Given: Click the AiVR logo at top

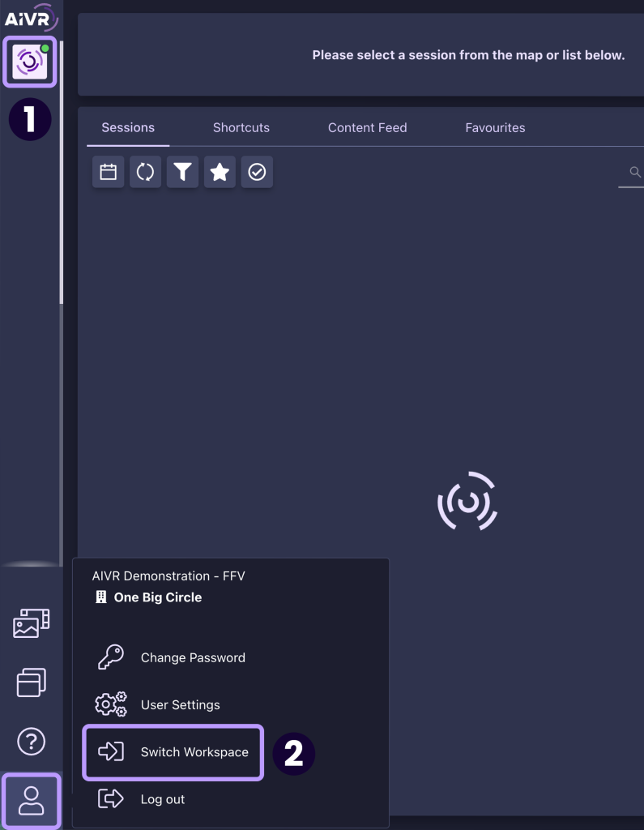Looking at the screenshot, I should click(31, 18).
